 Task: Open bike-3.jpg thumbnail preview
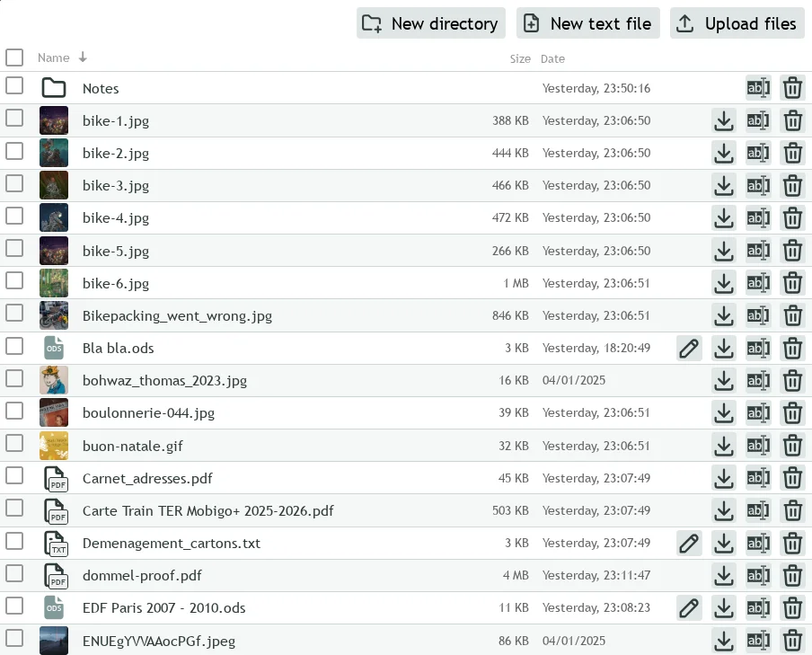[54, 185]
